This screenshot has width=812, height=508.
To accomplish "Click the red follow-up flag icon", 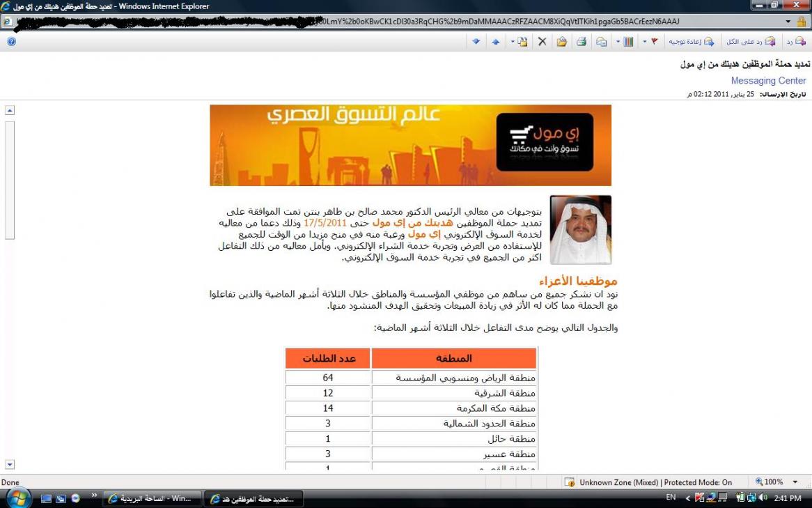I will pos(655,42).
